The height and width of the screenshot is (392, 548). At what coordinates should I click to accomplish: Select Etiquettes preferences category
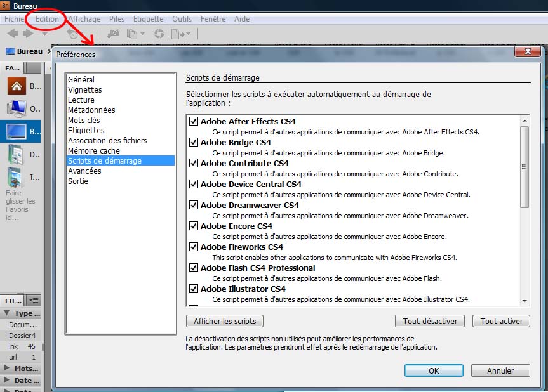[x=86, y=130]
